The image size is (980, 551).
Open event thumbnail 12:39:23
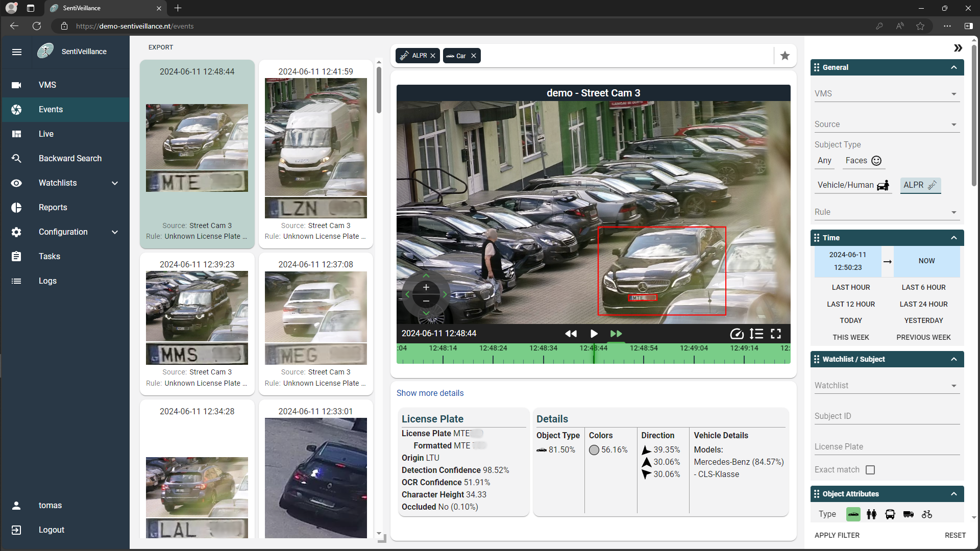pos(197,324)
